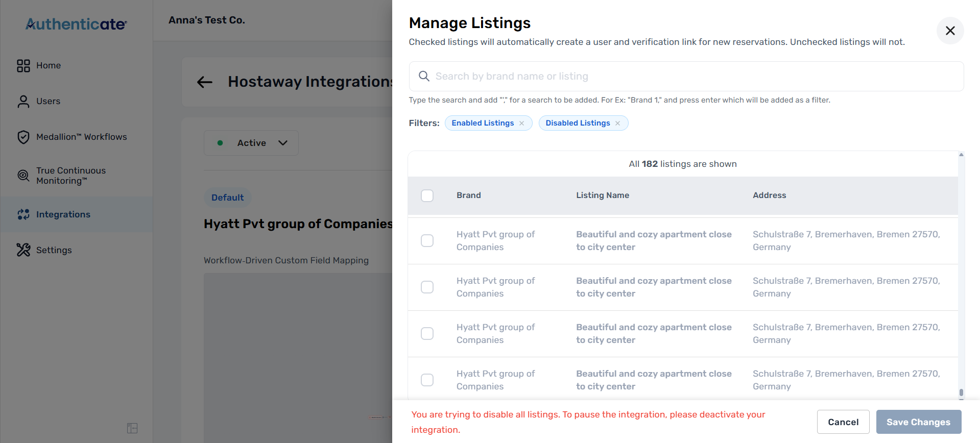Go back using the arrow beside Hostaway Integrations
Image resolution: width=980 pixels, height=443 pixels.
pyautogui.click(x=205, y=82)
